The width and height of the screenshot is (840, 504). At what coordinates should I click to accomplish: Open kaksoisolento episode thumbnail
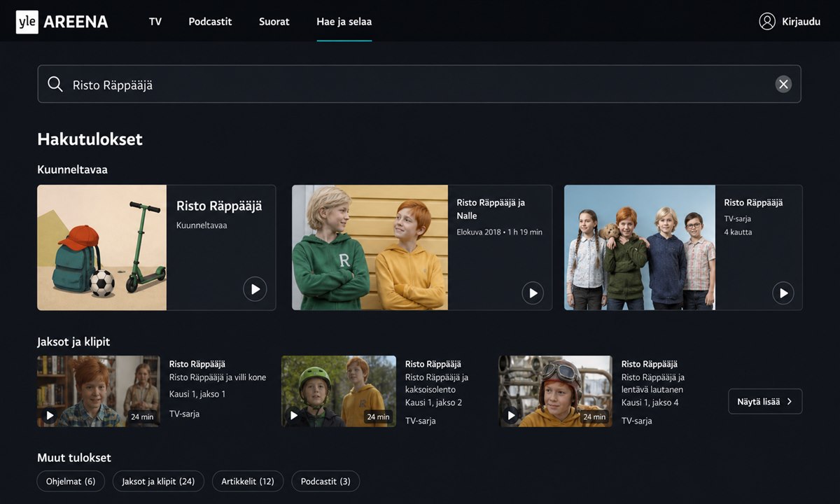pos(339,391)
